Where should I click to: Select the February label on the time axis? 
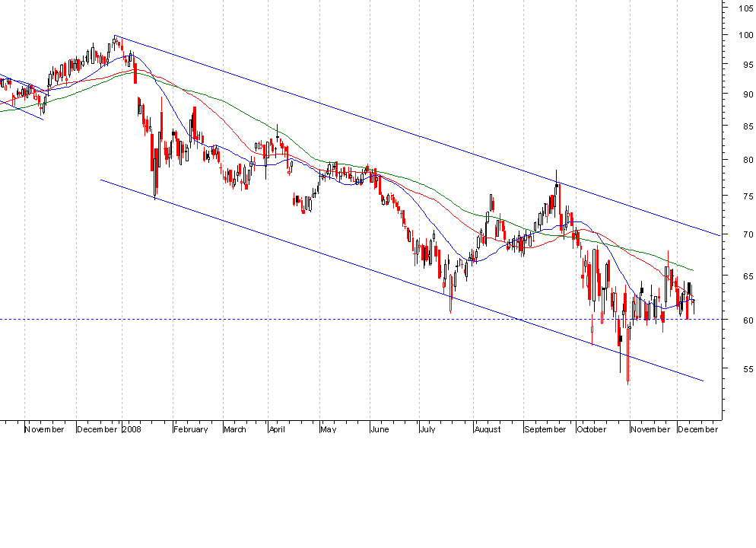click(191, 429)
